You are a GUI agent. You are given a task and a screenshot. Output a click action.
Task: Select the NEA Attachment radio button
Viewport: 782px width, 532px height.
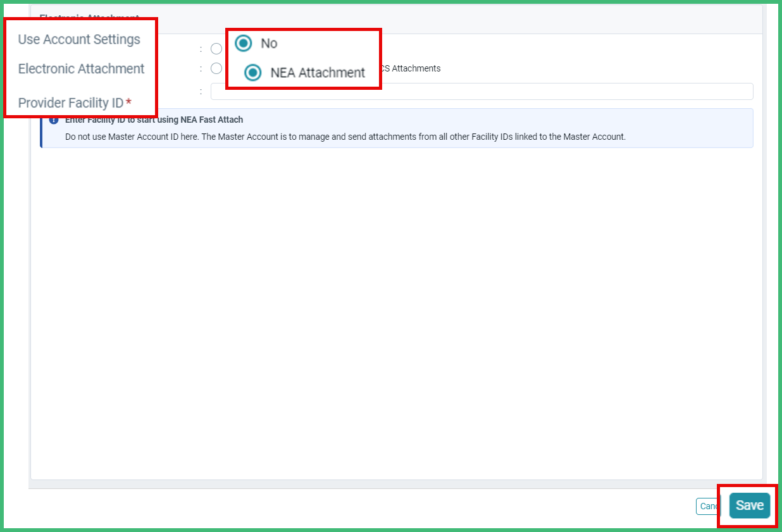pos(252,72)
